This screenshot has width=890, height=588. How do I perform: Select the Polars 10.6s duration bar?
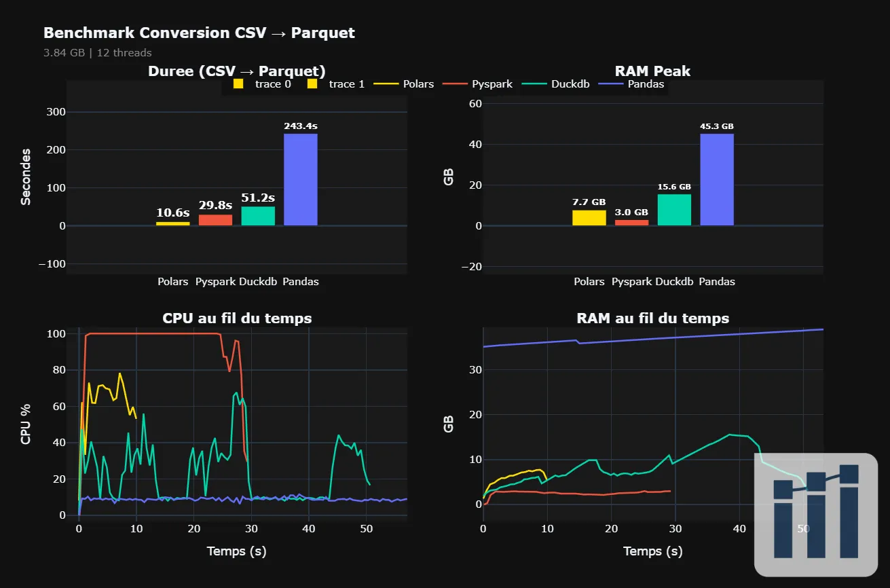click(173, 223)
